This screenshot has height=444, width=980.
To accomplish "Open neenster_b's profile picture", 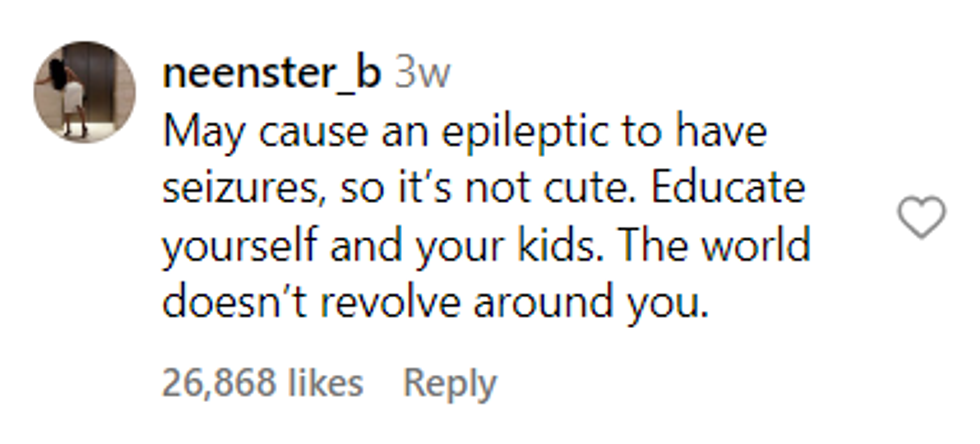I will coord(84,92).
